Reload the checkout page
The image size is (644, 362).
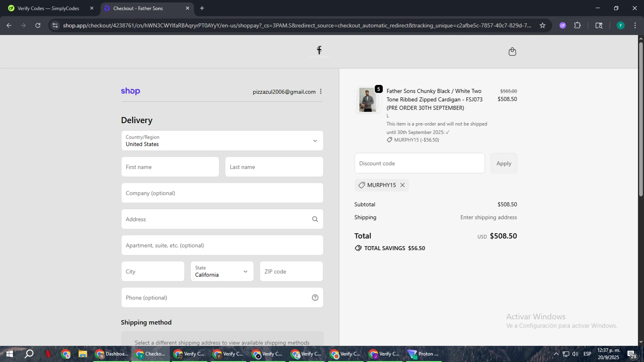(x=38, y=25)
